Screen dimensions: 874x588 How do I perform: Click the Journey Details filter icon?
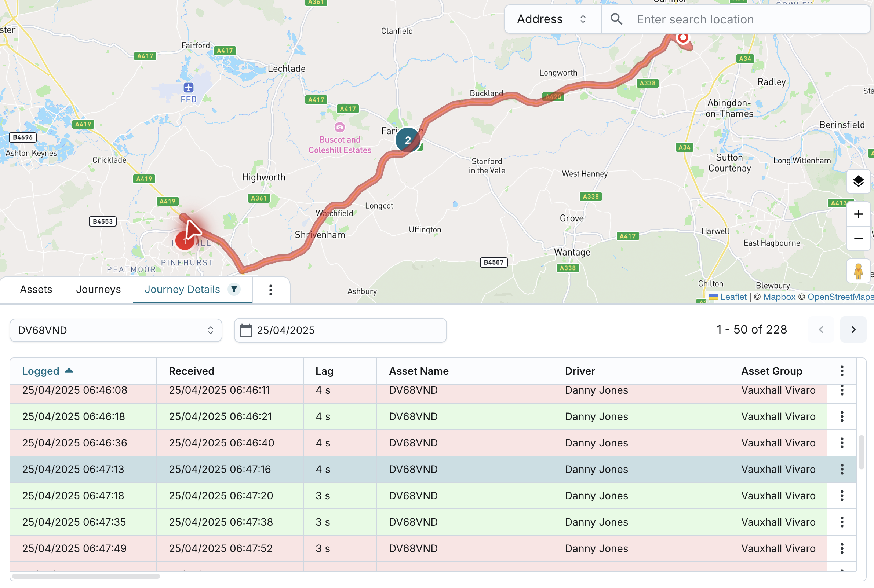[234, 289]
